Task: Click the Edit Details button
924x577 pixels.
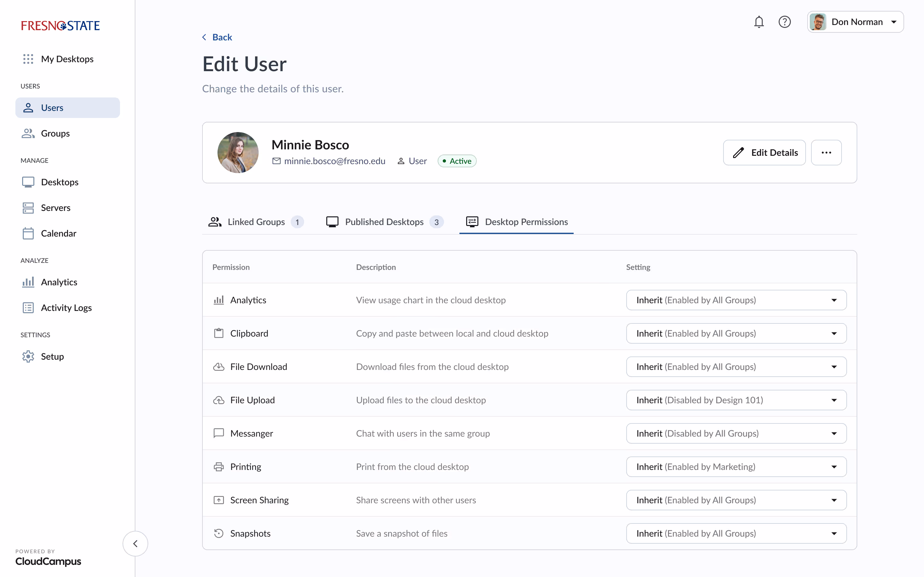Action: (x=764, y=152)
